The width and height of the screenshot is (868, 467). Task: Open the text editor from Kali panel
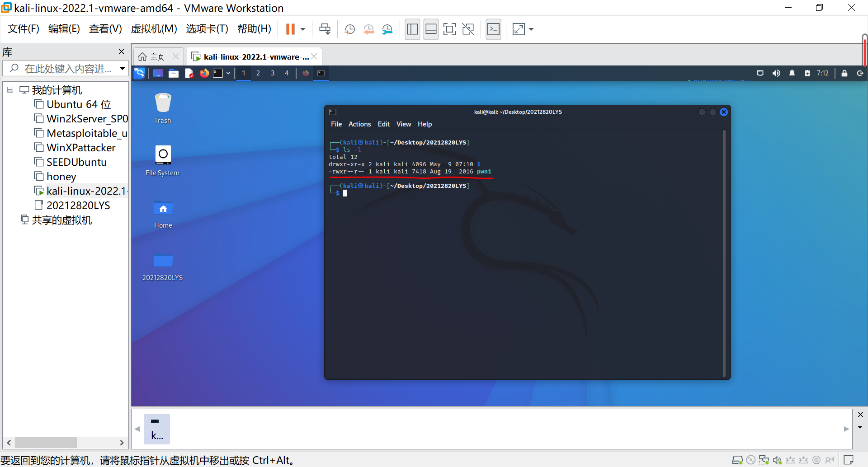click(189, 73)
